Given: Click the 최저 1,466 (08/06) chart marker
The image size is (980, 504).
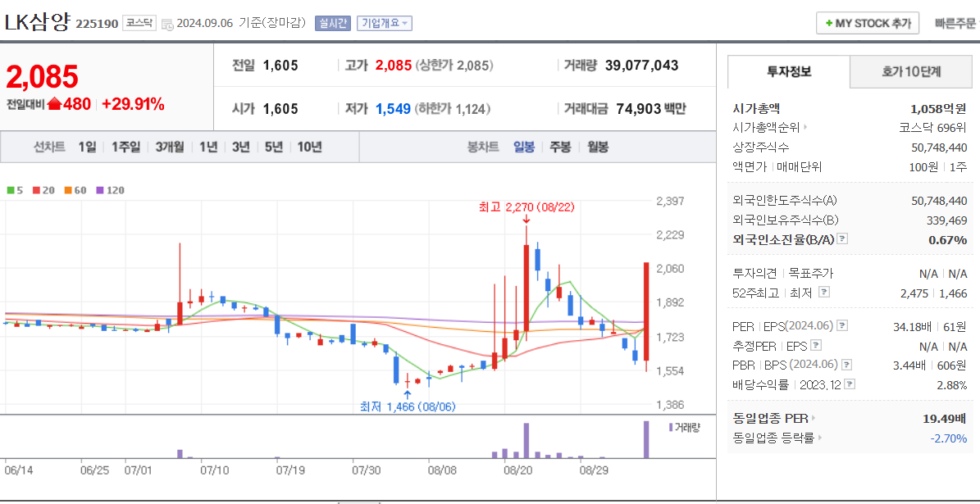Looking at the screenshot, I should pyautogui.click(x=408, y=406).
